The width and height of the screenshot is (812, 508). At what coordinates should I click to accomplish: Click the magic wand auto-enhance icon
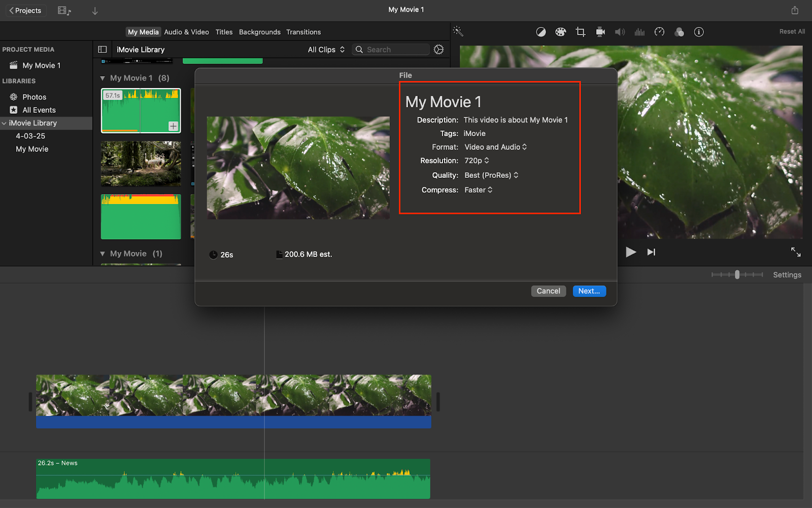click(458, 31)
